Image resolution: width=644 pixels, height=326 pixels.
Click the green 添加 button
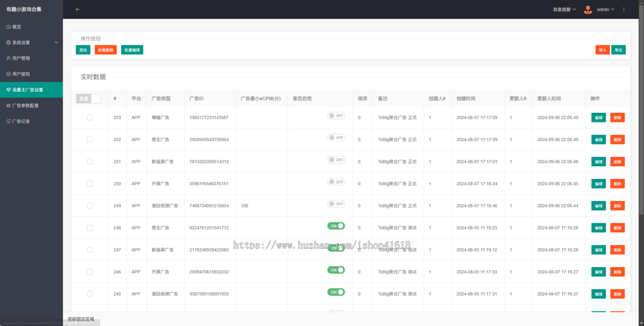point(83,49)
